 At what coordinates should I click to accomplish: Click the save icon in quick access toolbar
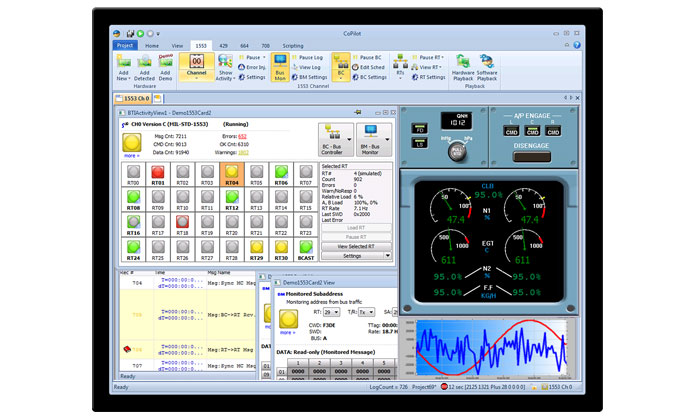tap(130, 33)
